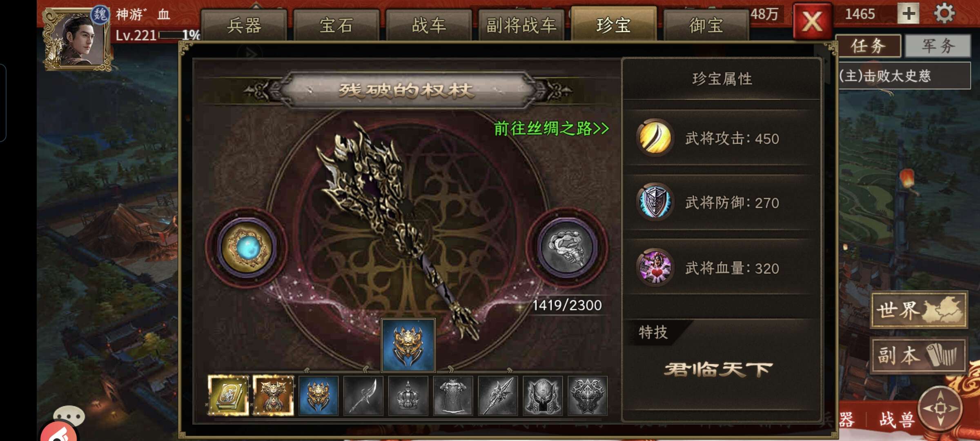The image size is (980, 441).
Task: Open the settings gear icon
Action: click(x=944, y=13)
